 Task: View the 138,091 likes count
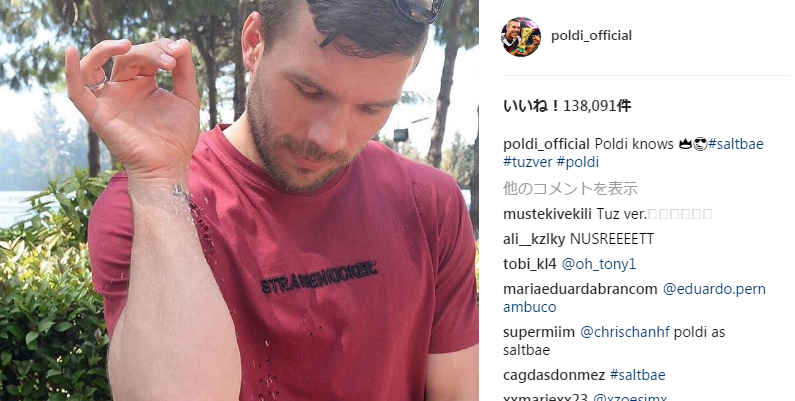(x=567, y=106)
